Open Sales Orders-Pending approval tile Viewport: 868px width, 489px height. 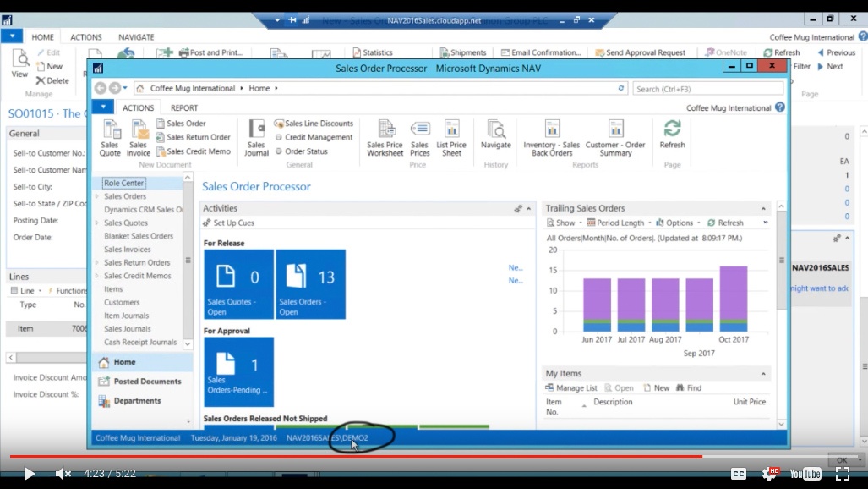point(238,372)
